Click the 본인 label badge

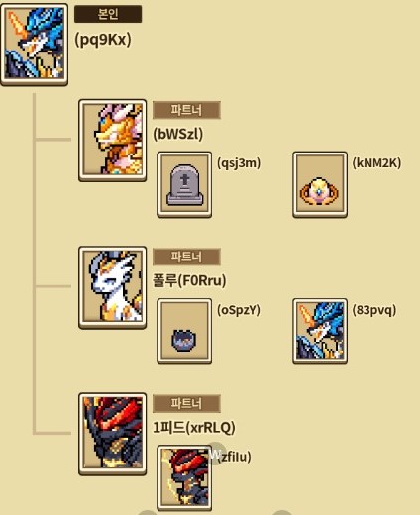click(108, 14)
